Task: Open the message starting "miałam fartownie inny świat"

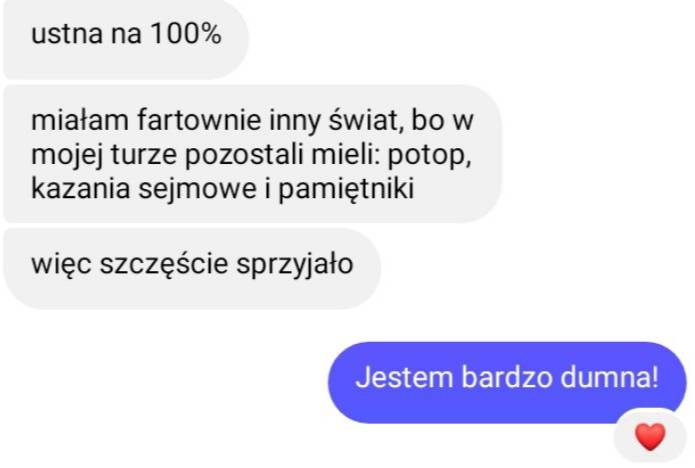Action: [253, 154]
